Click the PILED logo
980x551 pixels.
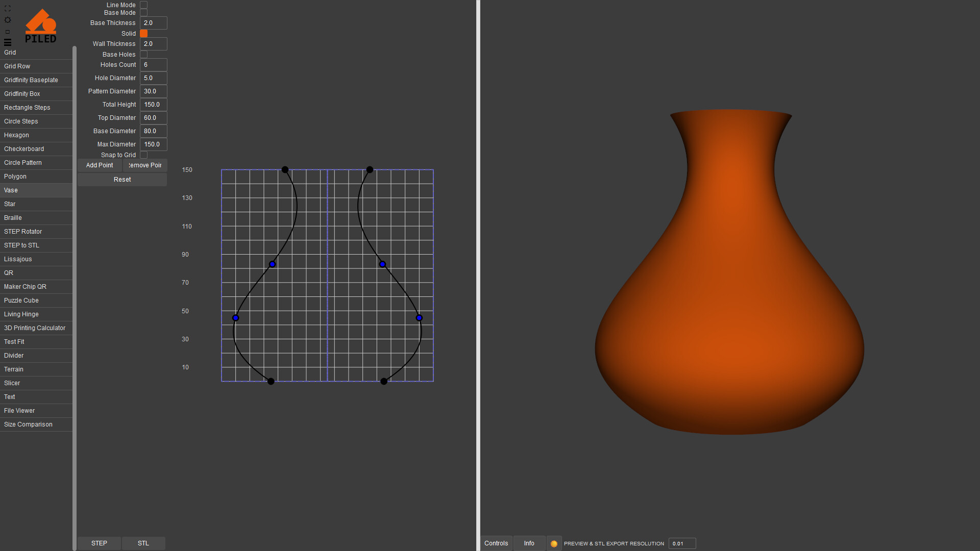(x=41, y=26)
